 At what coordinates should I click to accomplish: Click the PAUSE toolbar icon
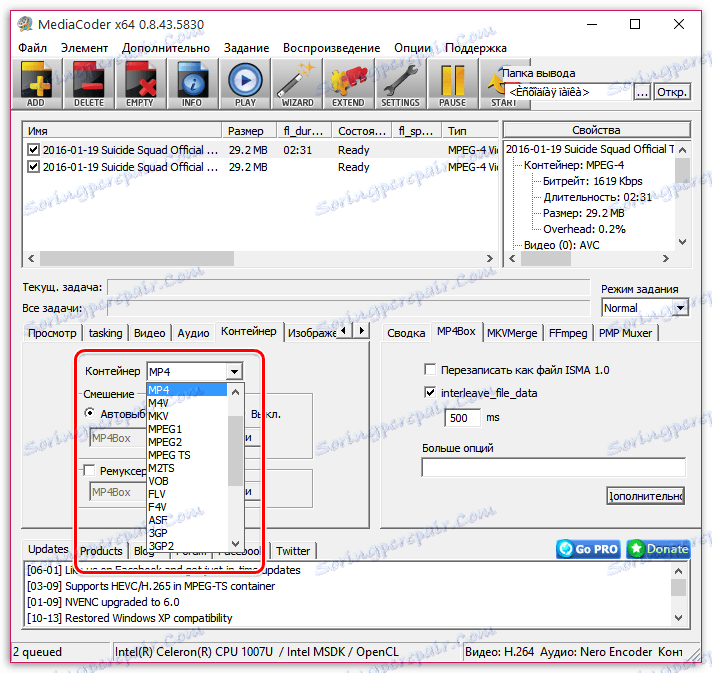453,84
